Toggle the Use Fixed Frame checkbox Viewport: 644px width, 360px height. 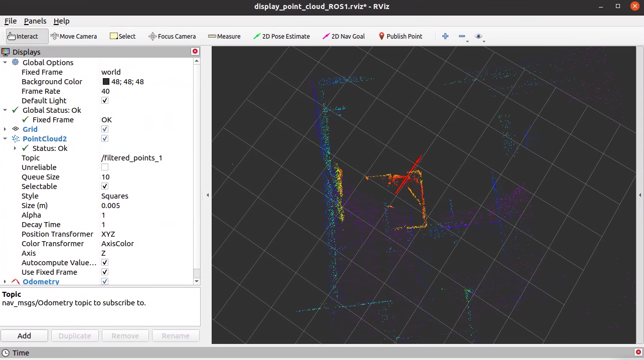pos(105,272)
